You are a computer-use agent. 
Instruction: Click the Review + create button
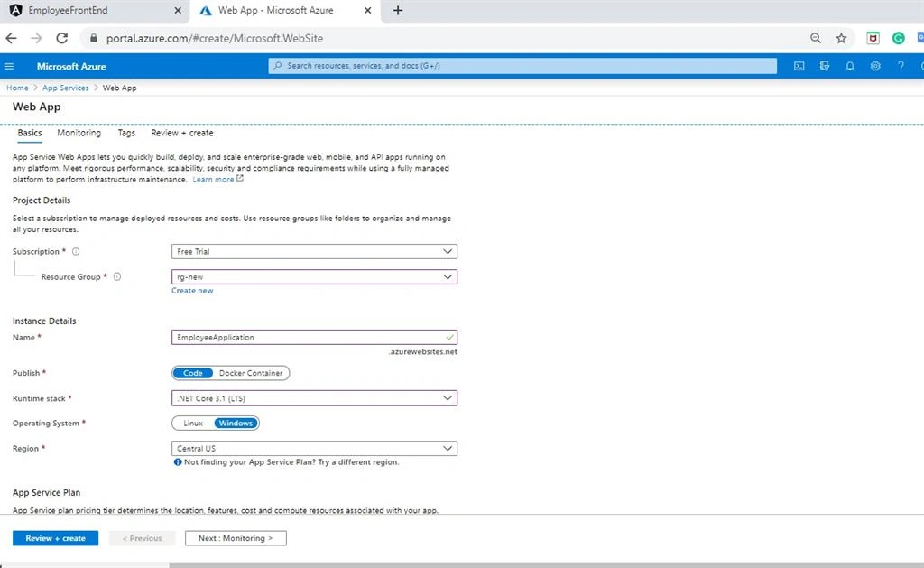coord(55,538)
